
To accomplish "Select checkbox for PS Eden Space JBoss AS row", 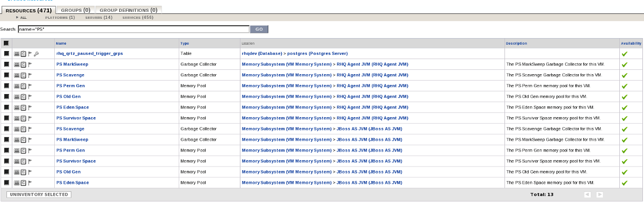I will (x=6, y=183).
